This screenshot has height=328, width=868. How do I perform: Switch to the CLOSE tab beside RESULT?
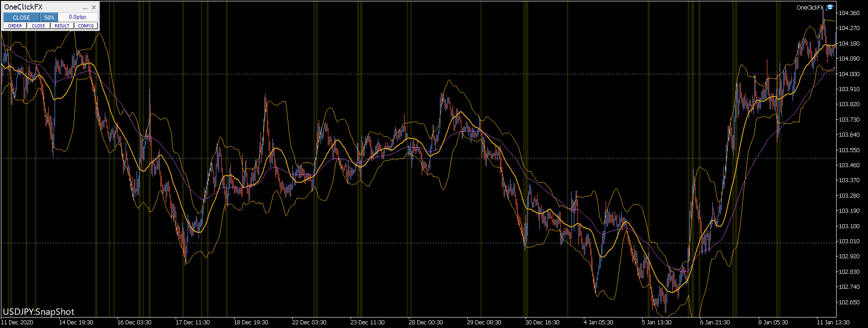pos(39,26)
